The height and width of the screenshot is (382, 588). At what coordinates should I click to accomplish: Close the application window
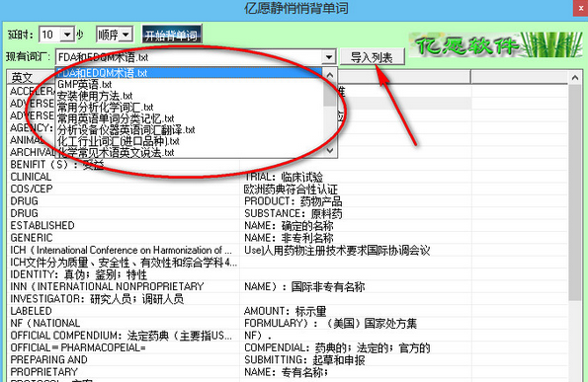580,8
